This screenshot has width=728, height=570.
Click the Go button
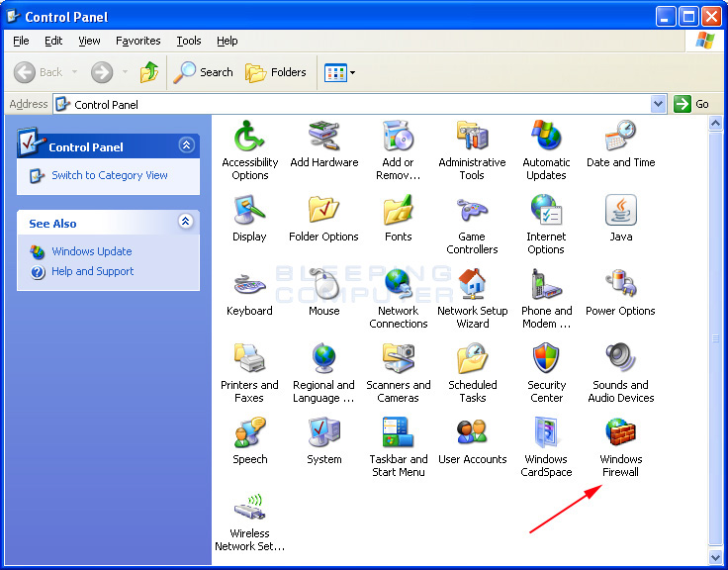coord(691,104)
